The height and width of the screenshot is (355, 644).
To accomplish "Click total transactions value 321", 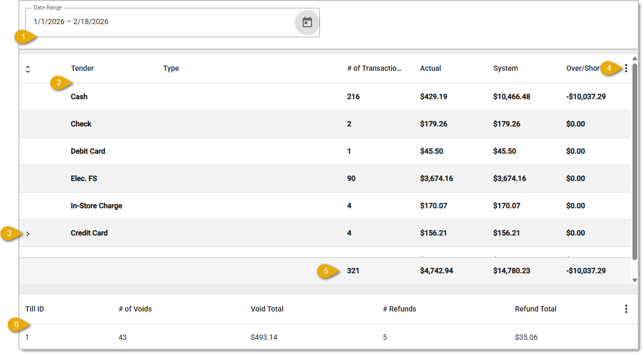I will [353, 271].
